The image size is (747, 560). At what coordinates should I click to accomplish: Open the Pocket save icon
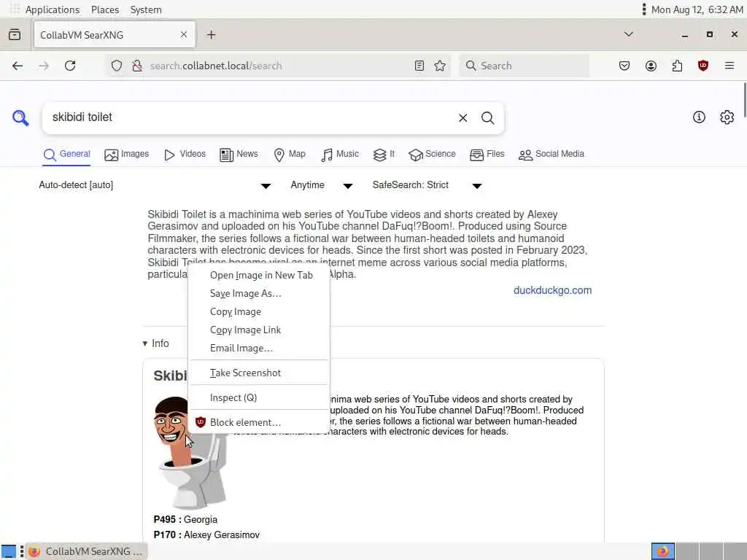(x=624, y=66)
